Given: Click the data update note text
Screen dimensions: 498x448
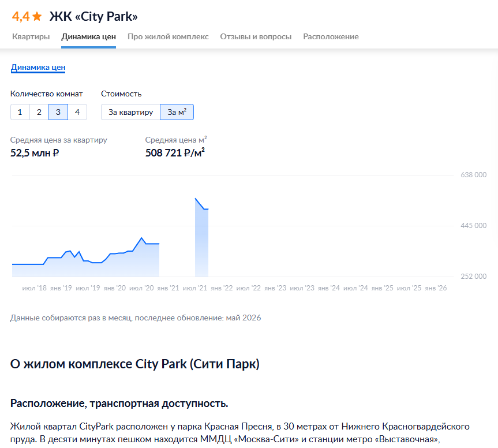Looking at the screenshot, I should pos(136,318).
